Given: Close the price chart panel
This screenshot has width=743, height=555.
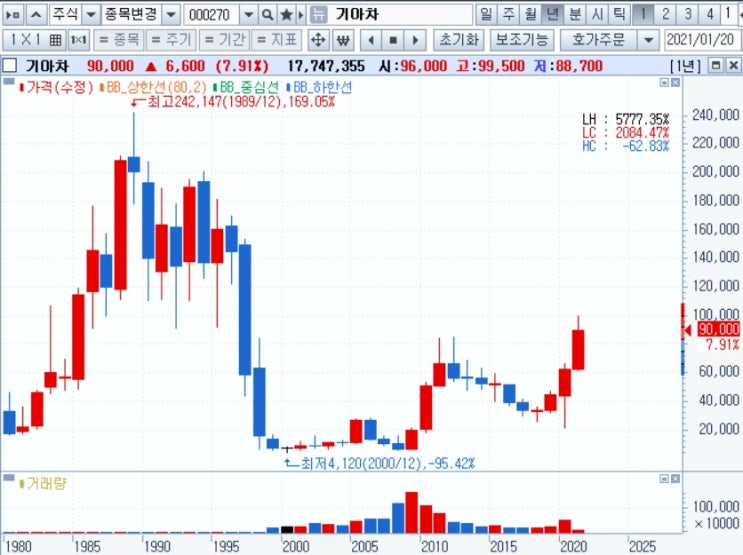Looking at the screenshot, I should pyautogui.click(x=676, y=83).
